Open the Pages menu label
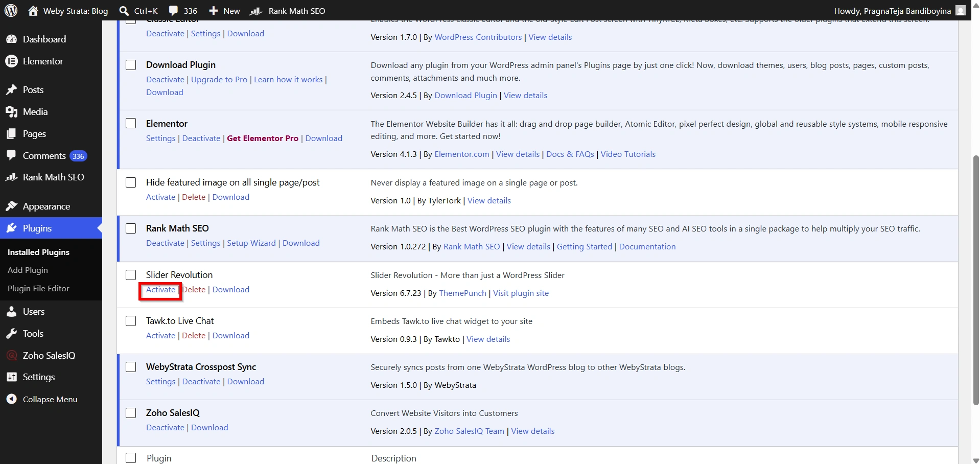The image size is (980, 464). click(x=34, y=134)
